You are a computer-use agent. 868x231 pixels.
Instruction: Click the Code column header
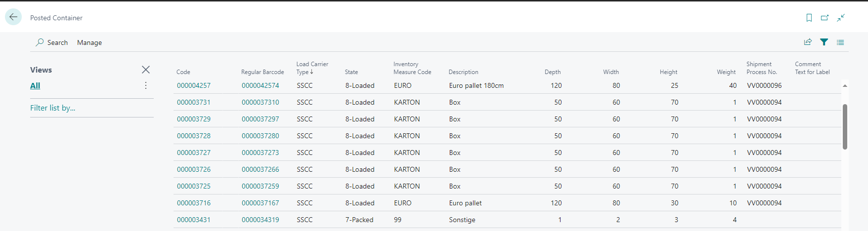[x=183, y=72]
